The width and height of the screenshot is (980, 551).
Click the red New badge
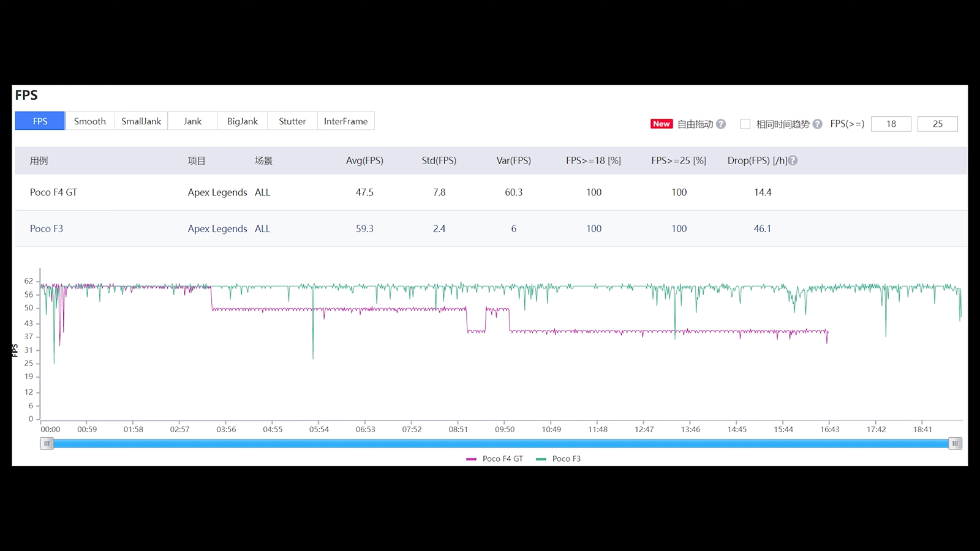(661, 124)
